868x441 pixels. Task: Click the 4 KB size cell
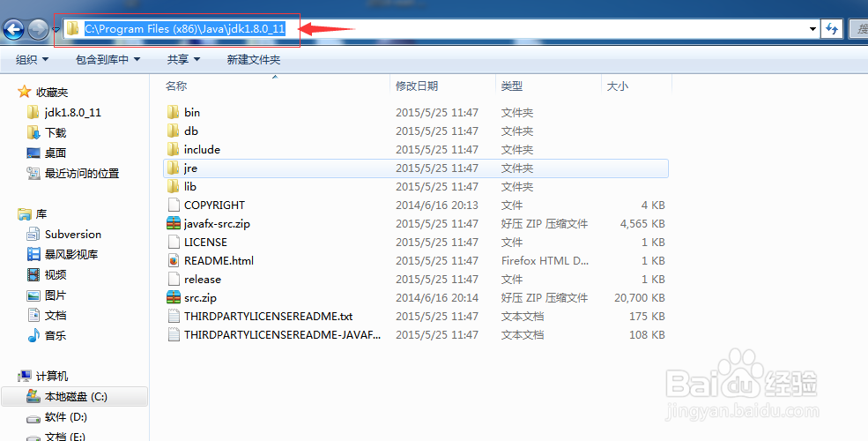pyautogui.click(x=653, y=205)
